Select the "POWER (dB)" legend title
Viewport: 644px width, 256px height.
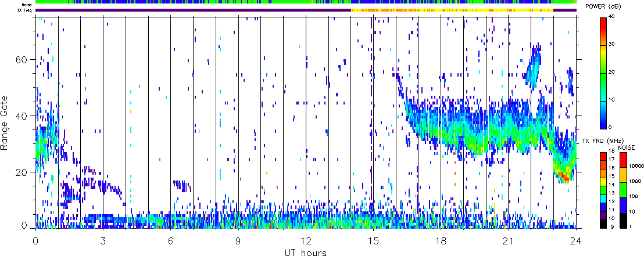(603, 8)
